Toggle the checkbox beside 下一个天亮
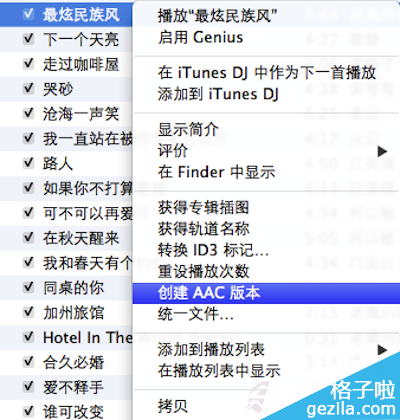Image resolution: width=400 pixels, height=420 pixels. pyautogui.click(x=29, y=39)
